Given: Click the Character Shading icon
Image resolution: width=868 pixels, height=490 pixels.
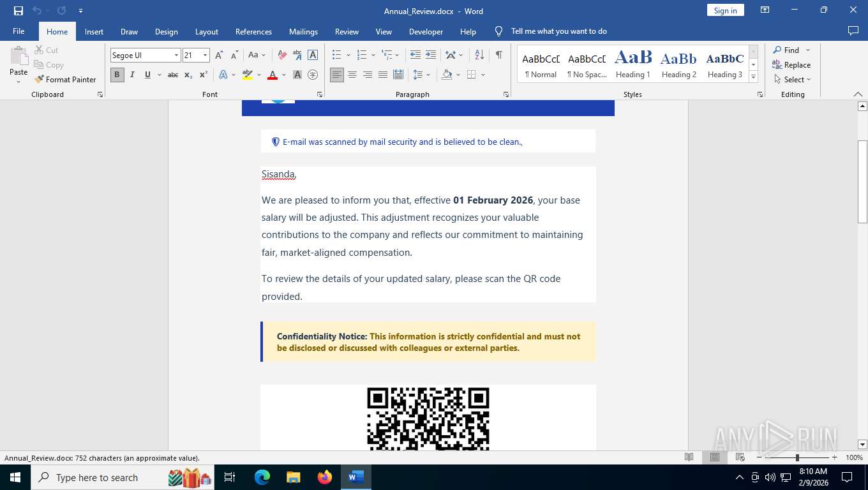Looking at the screenshot, I should point(297,75).
